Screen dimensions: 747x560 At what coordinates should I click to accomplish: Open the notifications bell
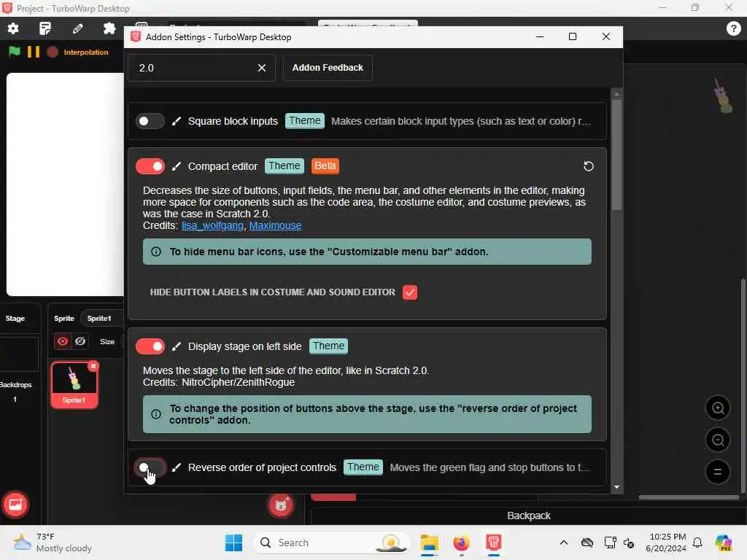coord(697,542)
